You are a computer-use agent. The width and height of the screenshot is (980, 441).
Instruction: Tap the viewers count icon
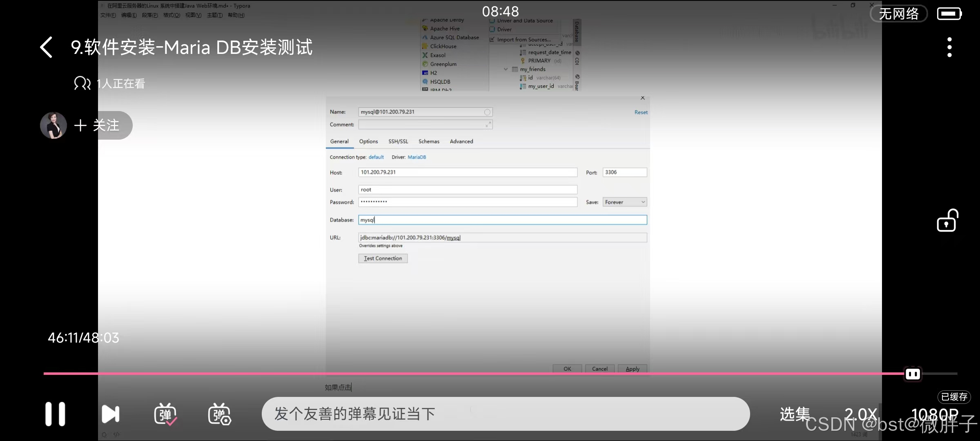pos(82,83)
